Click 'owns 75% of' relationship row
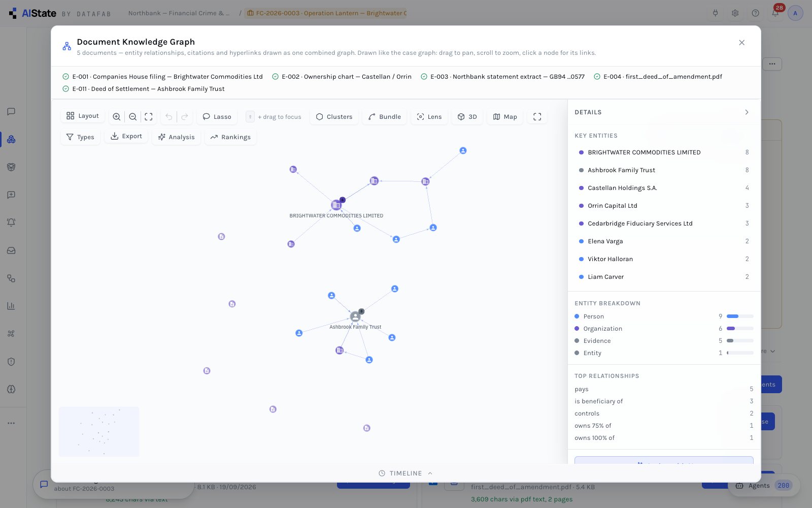The image size is (812, 508). coord(664,426)
